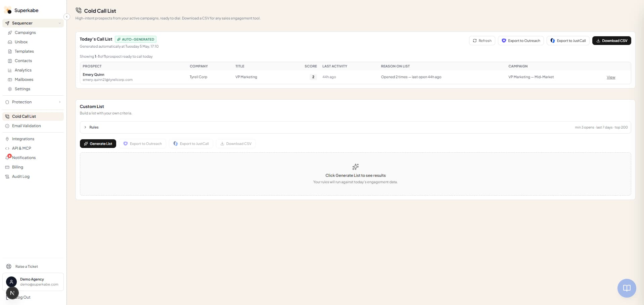The width and height of the screenshot is (644, 305).
Task: Click the API & MCP code brackets icon
Action: click(7, 148)
